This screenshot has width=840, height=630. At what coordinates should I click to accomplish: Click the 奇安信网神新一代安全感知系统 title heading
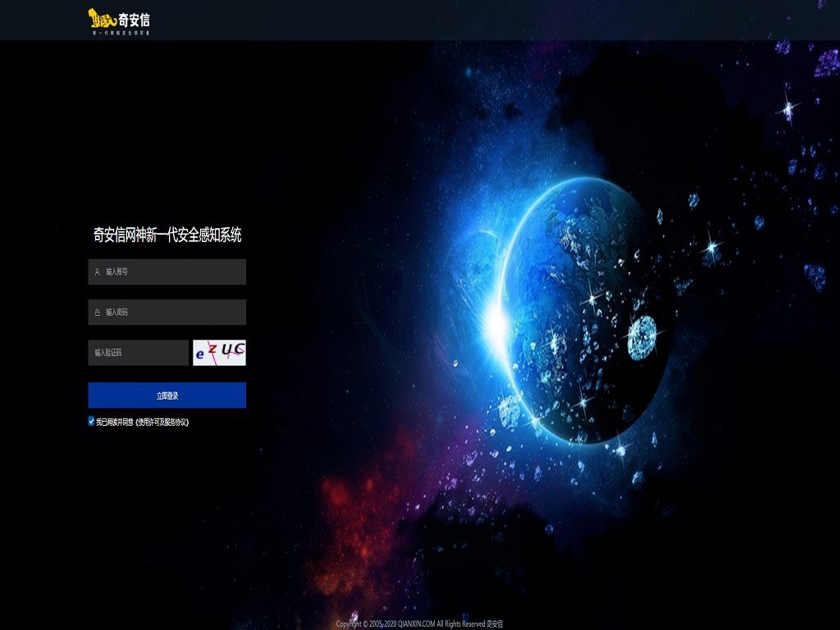coord(167,235)
